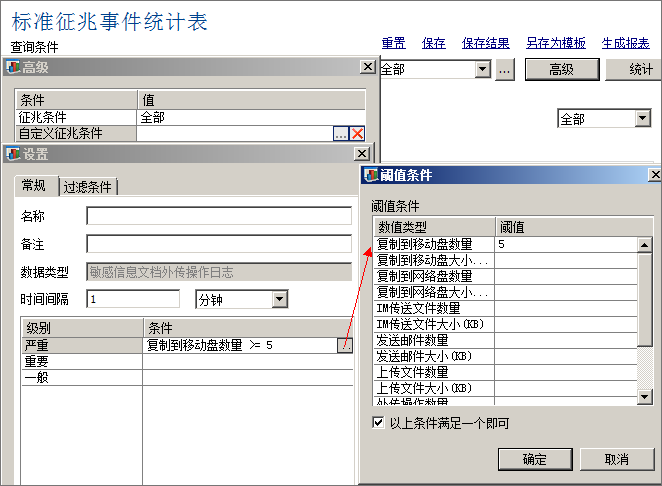Open the 自定义征兆条件 ellipsis browse button

(x=341, y=134)
